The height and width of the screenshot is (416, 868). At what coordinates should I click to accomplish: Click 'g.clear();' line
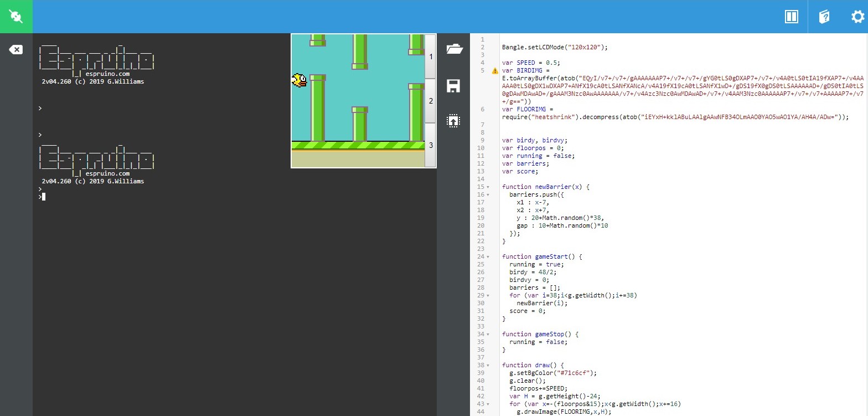pyautogui.click(x=528, y=381)
